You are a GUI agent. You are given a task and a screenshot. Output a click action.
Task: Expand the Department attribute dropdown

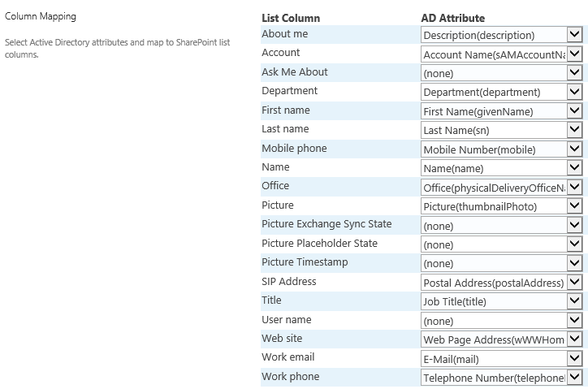tap(575, 92)
